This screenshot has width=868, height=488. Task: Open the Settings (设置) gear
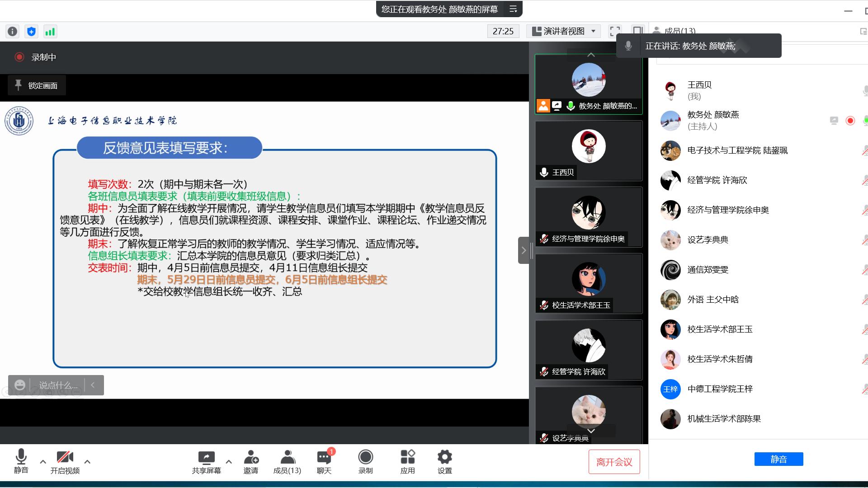(x=444, y=461)
